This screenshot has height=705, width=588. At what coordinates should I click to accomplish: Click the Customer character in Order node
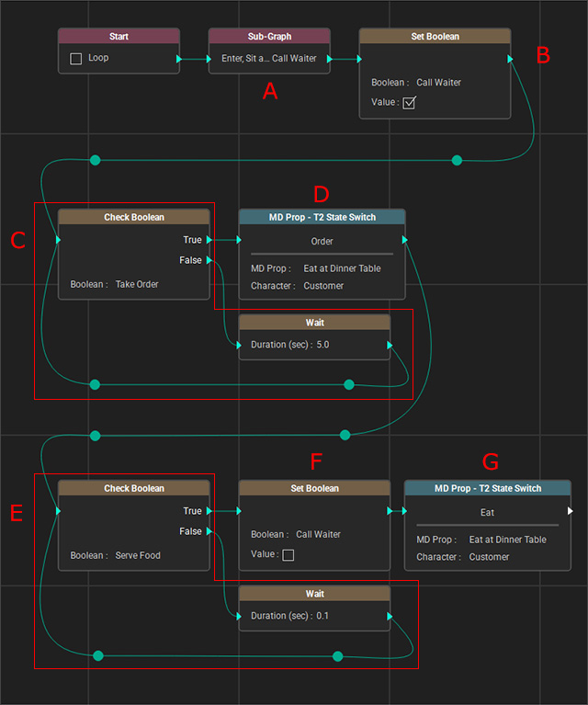point(323,286)
